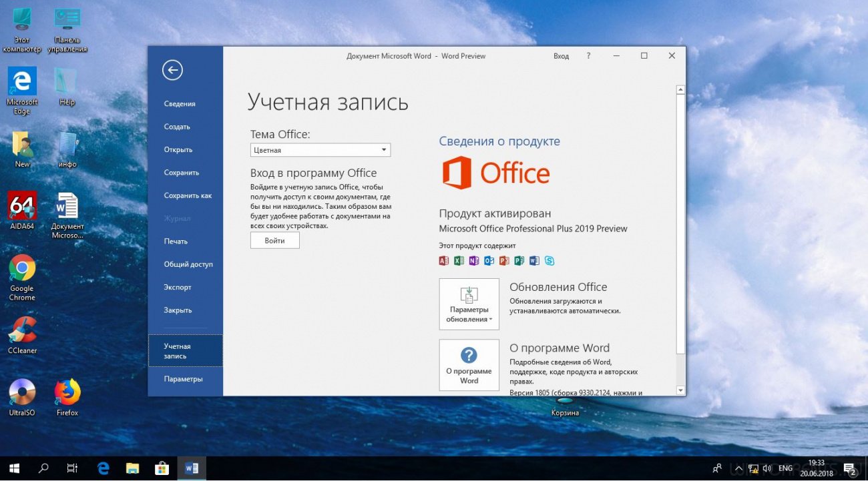Viewport: 868px width, 481px height.
Task: Click the Word product icon
Action: pos(534,261)
